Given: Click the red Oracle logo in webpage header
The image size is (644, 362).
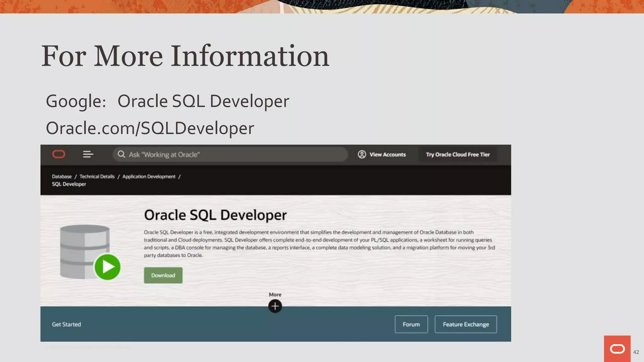Looking at the screenshot, I should point(58,154).
